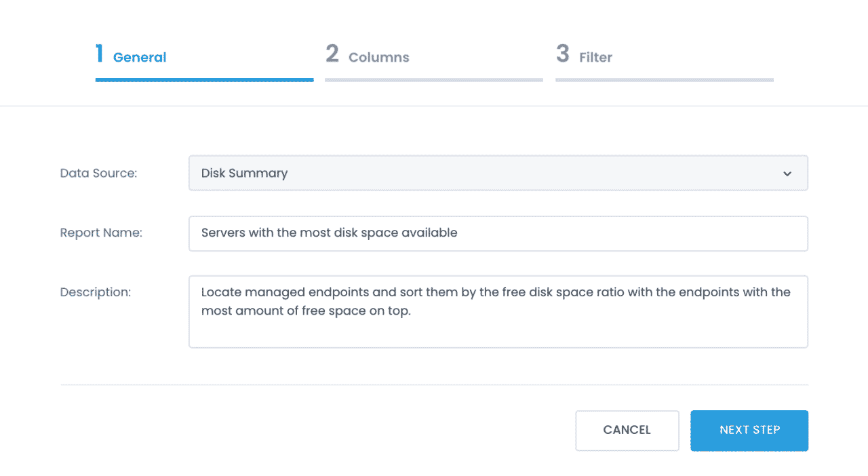Click the step 3 number indicator
Viewport: 868px width, 476px height.
click(x=562, y=53)
